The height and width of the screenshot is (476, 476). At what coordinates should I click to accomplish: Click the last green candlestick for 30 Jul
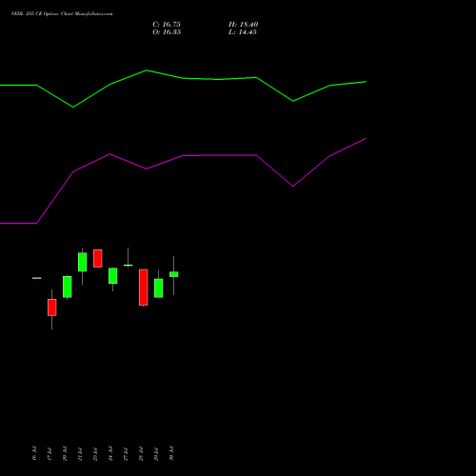[x=174, y=274]
